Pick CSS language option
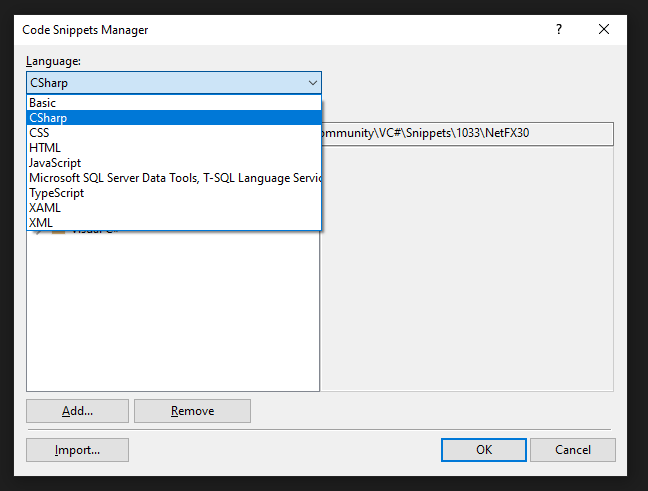The image size is (648, 491). (x=174, y=133)
